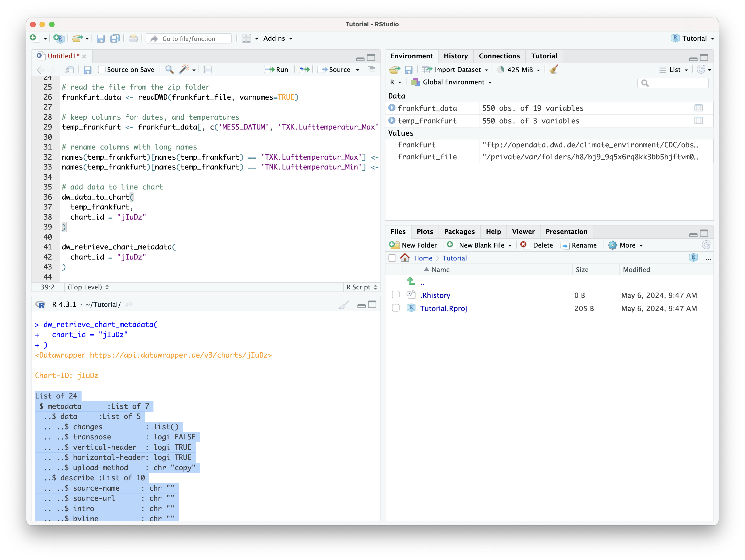745x560 pixels.
Task: Click the document outline icon in editor
Action: point(371,69)
